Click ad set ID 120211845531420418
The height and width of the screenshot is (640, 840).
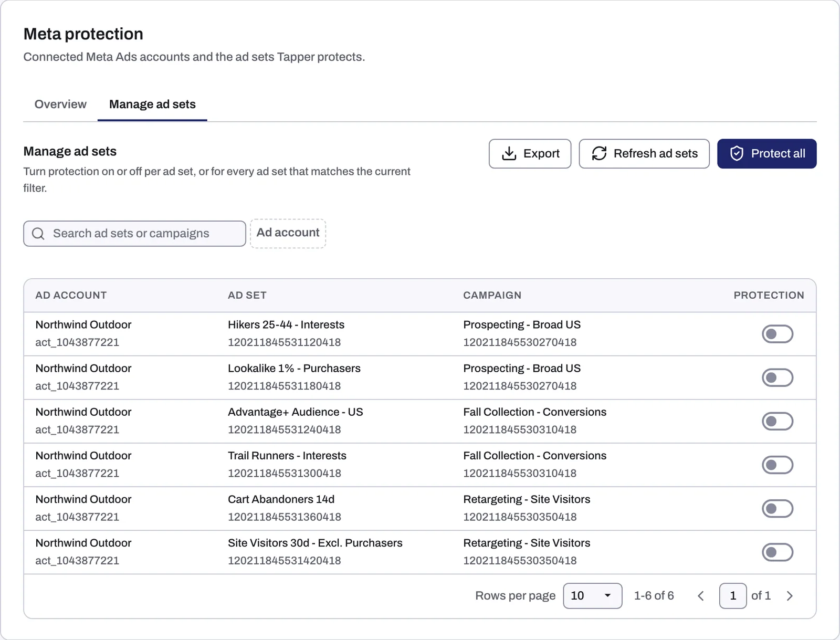[284, 561]
